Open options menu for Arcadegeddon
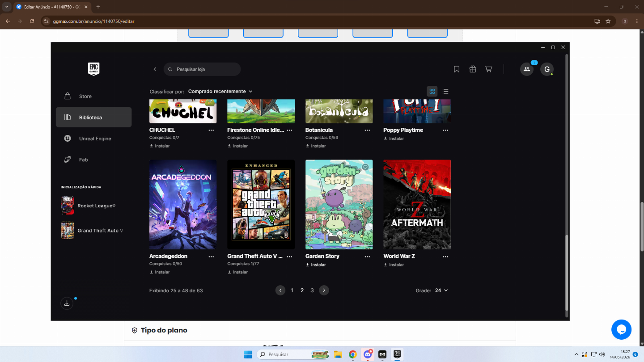 click(x=211, y=257)
